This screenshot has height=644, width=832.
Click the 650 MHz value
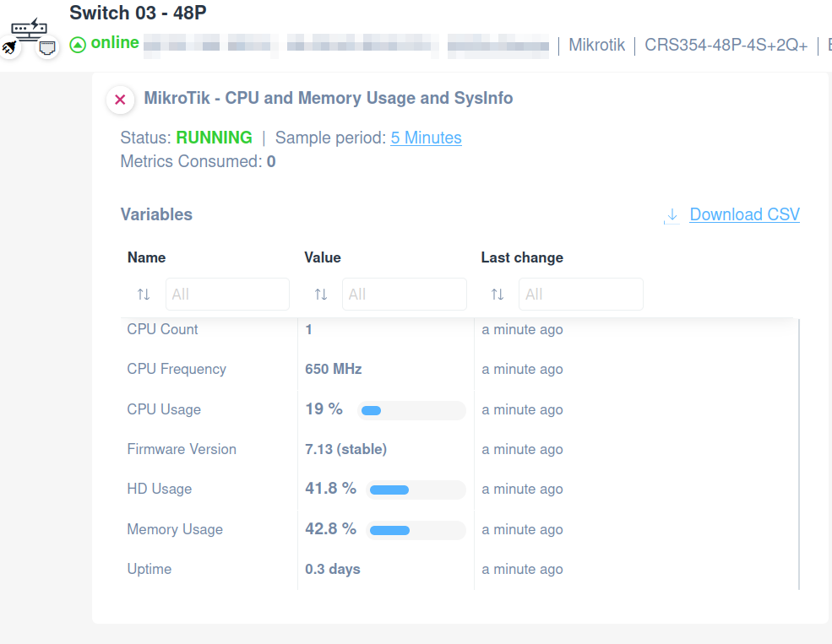[334, 369]
